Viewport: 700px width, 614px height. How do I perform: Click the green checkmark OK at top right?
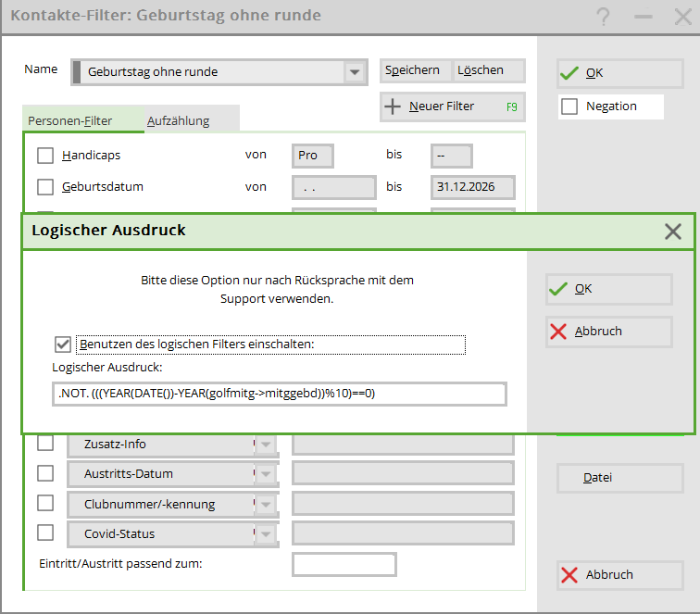pyautogui.click(x=619, y=73)
